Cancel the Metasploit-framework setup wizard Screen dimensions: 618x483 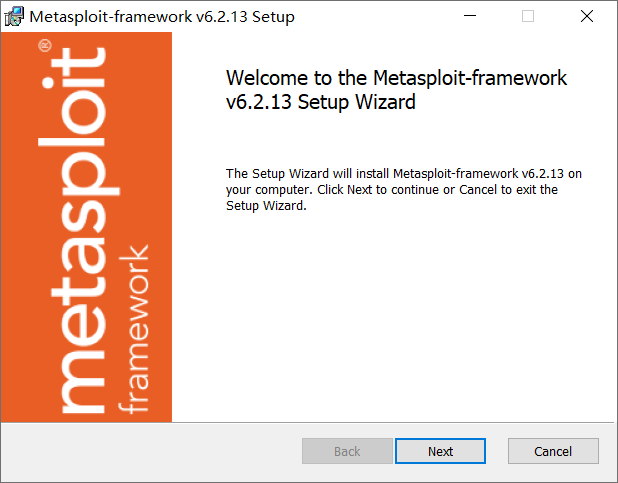[553, 451]
